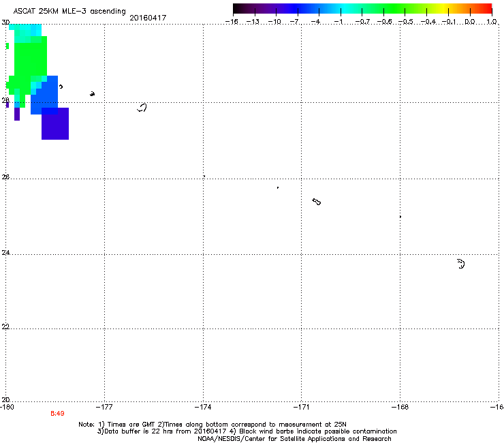This screenshot has width=504, height=443.
Task: Select the -1 color bar label
Action: click(338, 22)
